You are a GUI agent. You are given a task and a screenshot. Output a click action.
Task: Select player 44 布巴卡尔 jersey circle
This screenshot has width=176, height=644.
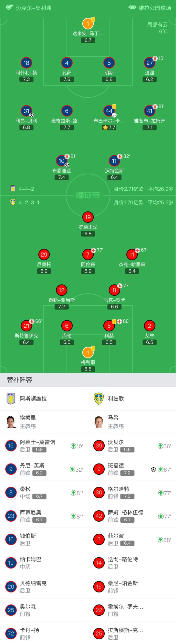tap(109, 111)
